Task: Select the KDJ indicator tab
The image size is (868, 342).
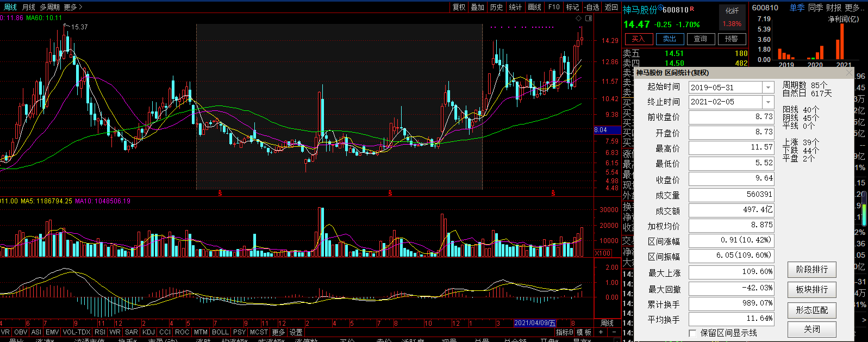Action: coord(148,332)
